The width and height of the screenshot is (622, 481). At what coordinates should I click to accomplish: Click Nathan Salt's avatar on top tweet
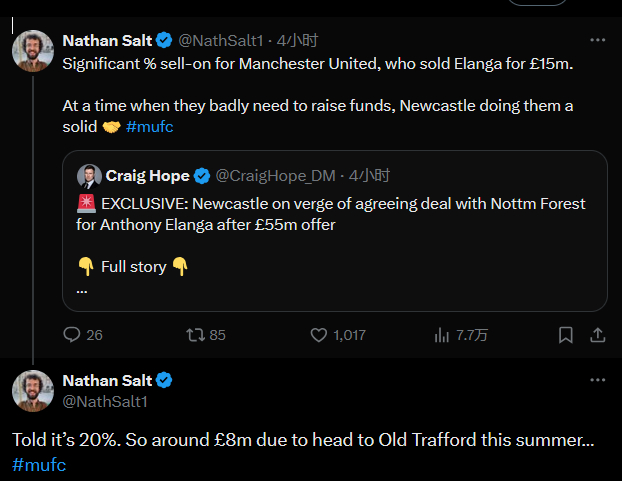click(x=33, y=51)
